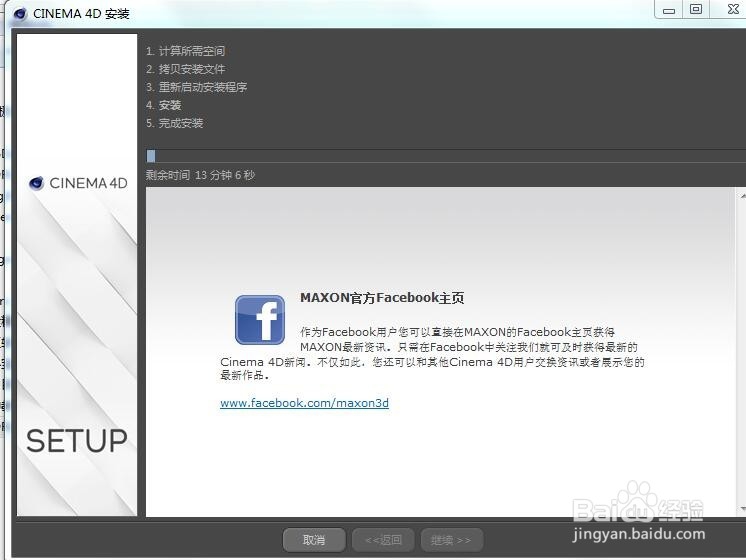Click remaining time text '剩余时间 13 分钟 6 秒'
Screen dimensions: 746x560
tap(200, 175)
